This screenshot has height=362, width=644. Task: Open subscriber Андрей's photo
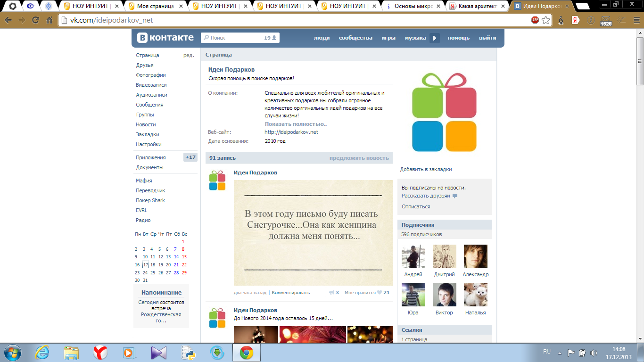[x=413, y=256]
